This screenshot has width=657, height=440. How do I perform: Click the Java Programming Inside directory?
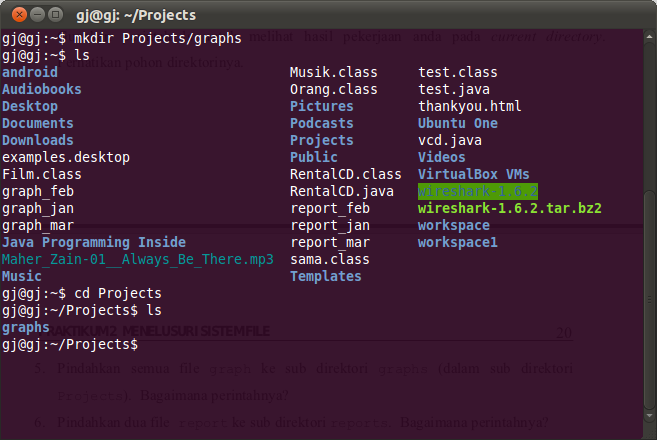[x=94, y=243]
